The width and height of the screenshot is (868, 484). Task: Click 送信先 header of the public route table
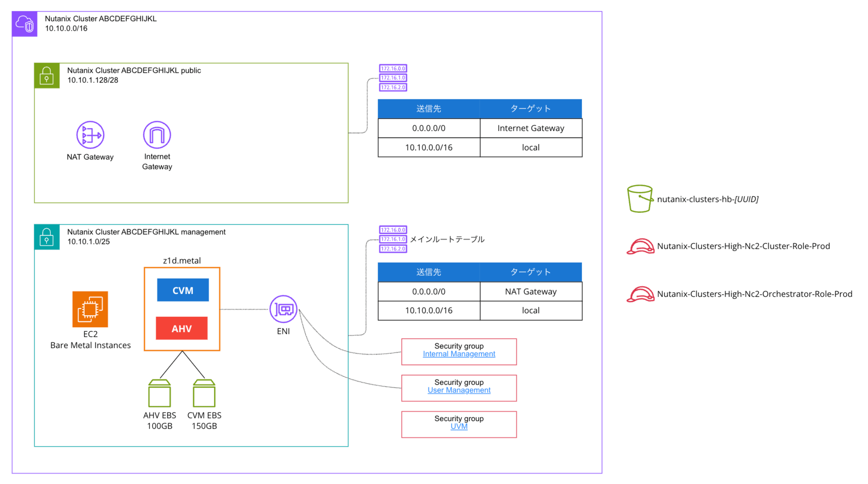(x=429, y=109)
